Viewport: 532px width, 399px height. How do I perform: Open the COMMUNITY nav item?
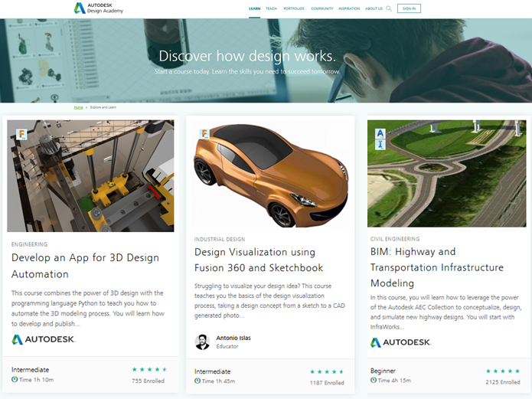pyautogui.click(x=322, y=8)
